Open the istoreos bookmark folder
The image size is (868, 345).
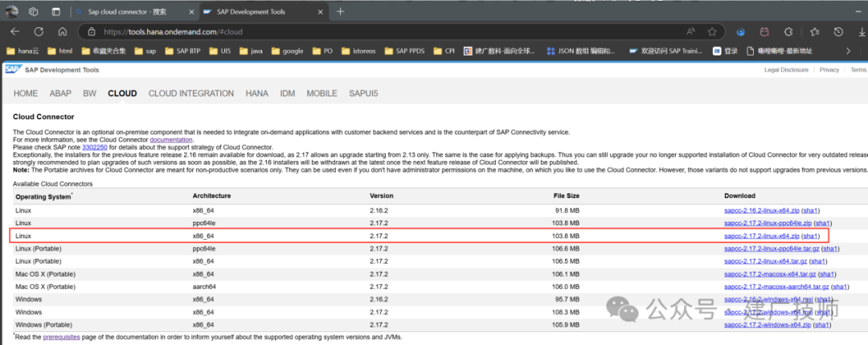(x=358, y=51)
